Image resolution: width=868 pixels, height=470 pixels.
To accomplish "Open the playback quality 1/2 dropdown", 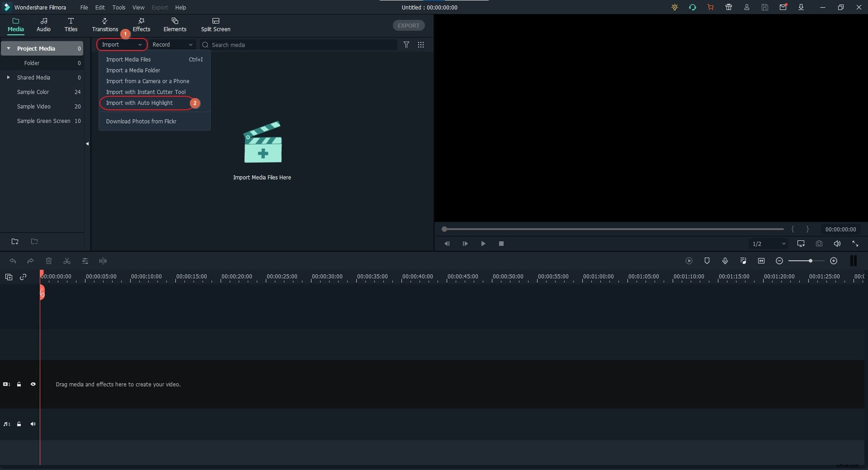I will 769,244.
